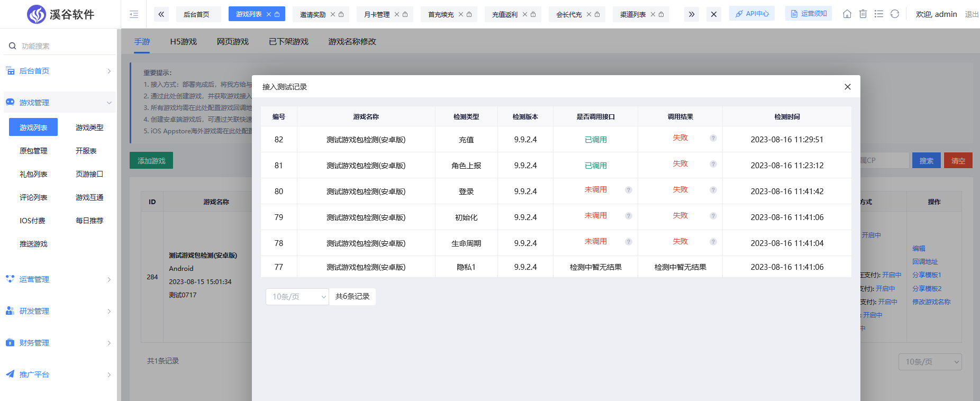Click 已调用 status in row 82
980x401 pixels.
click(596, 140)
